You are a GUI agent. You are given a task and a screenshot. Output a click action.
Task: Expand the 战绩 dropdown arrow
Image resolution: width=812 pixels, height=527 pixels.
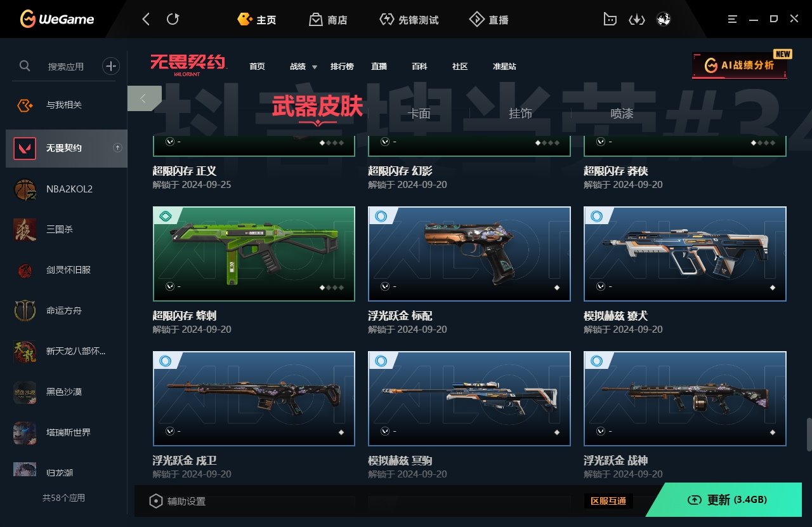click(315, 67)
